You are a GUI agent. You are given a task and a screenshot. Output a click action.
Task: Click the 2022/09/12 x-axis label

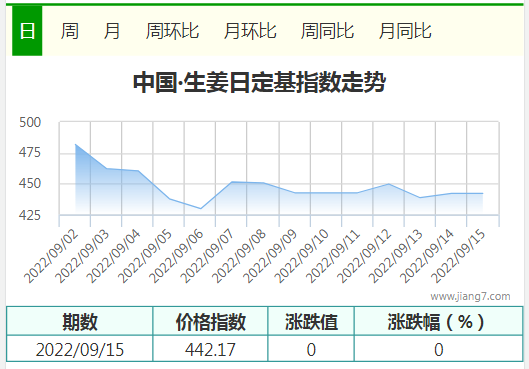tap(364, 256)
